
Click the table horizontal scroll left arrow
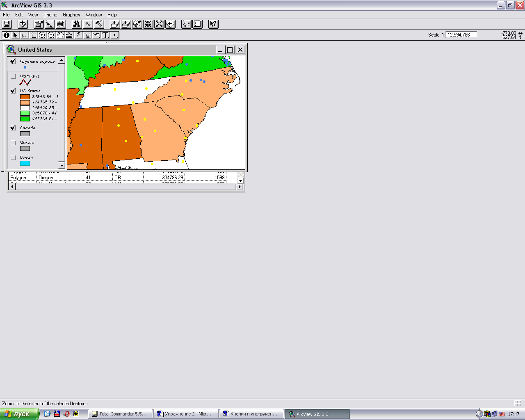pos(12,187)
